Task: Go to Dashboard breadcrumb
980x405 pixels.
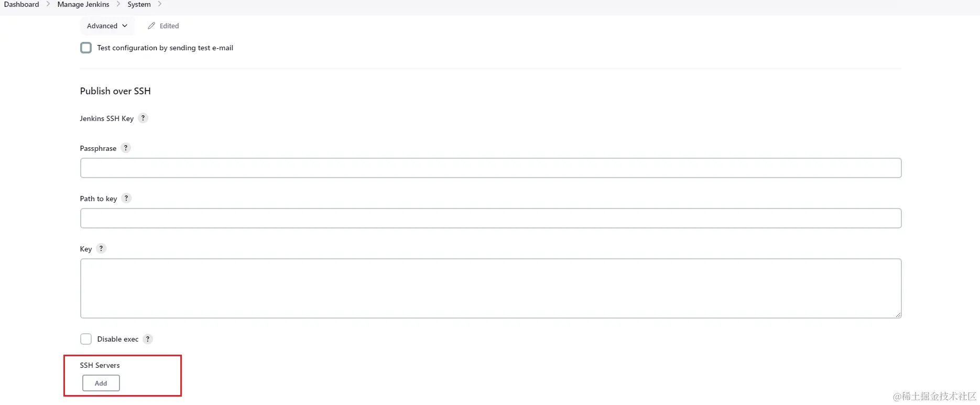Action: [21, 4]
